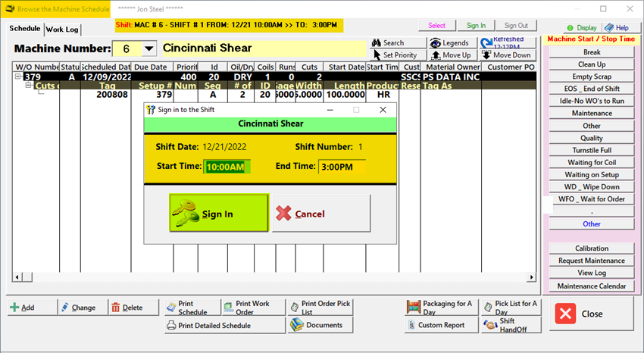Log a Break stop time
Screen dimensions: 644x353
tap(592, 52)
